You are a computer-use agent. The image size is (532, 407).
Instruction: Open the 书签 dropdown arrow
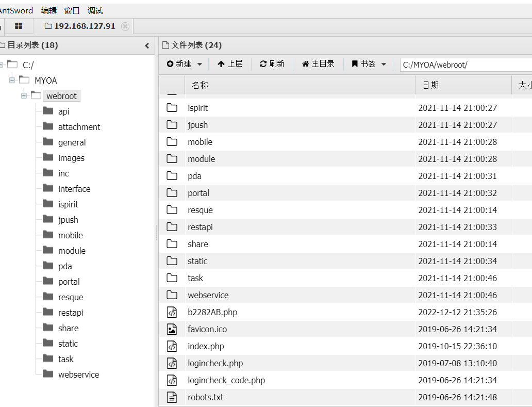[384, 64]
